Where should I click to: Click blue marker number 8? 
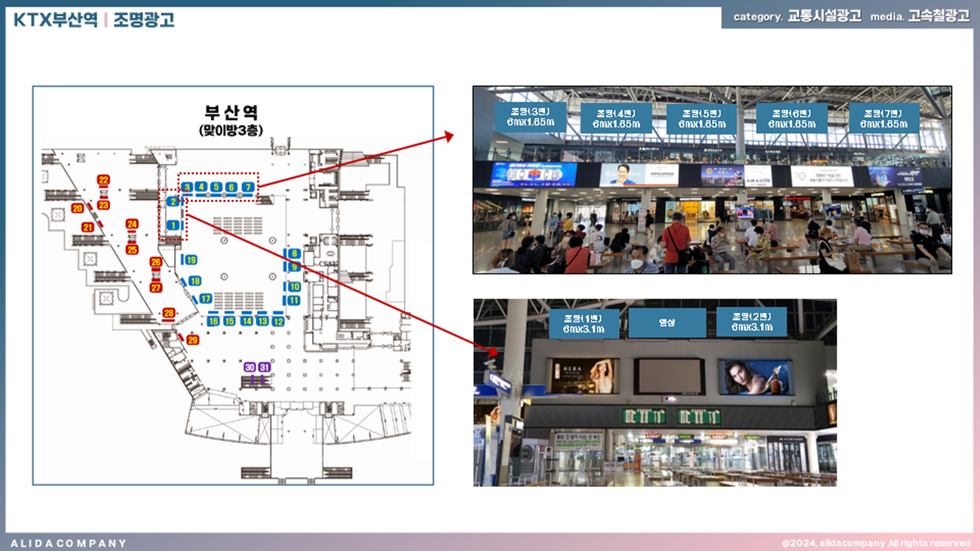pos(294,253)
